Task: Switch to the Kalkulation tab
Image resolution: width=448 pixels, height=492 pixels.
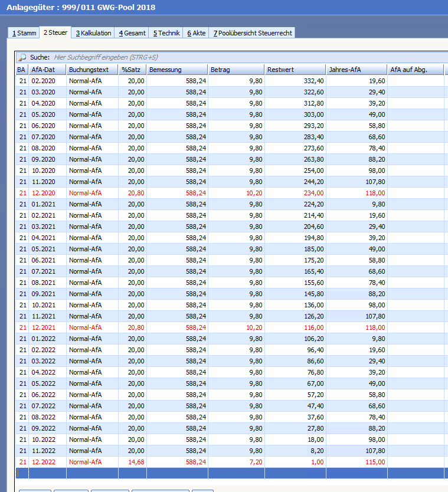Action: pos(93,33)
